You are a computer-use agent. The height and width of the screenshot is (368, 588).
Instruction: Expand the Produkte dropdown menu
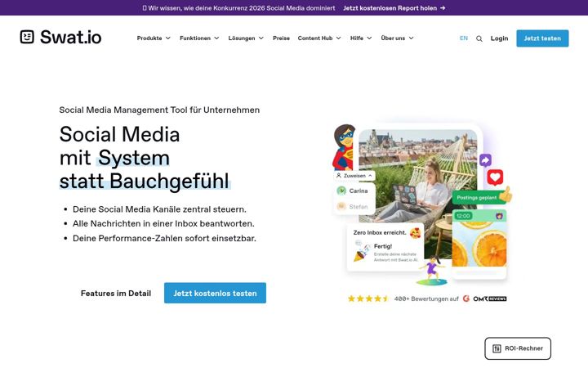click(154, 38)
